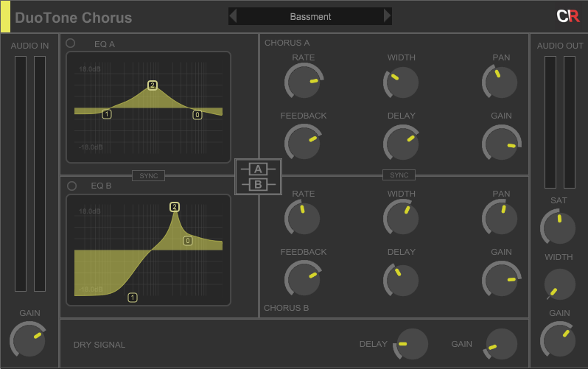Click the Dry Signal DELAY knob

(x=412, y=344)
